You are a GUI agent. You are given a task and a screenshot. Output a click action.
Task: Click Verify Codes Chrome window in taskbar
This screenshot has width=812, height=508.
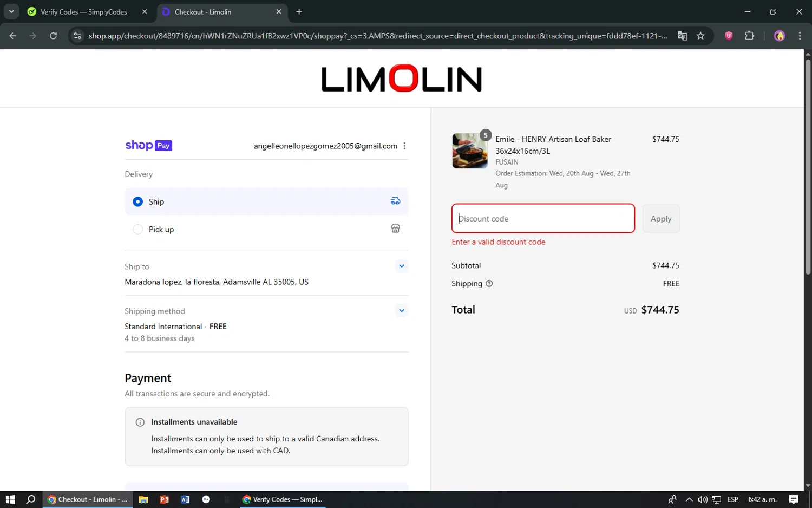tap(283, 499)
